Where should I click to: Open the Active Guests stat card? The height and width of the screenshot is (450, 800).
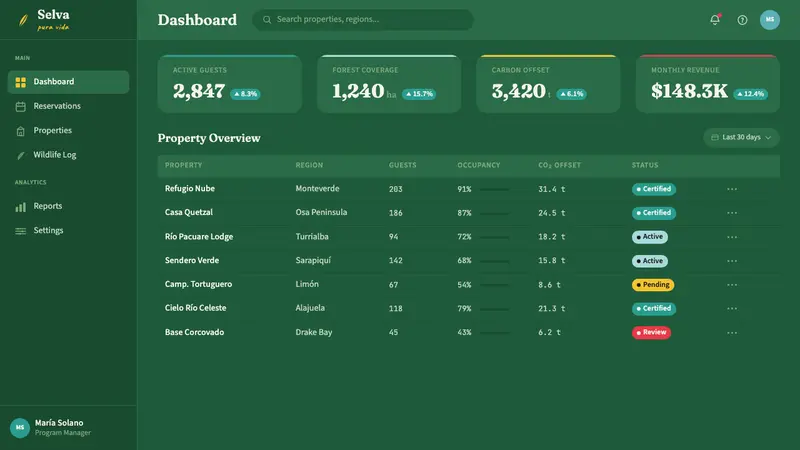(x=230, y=84)
